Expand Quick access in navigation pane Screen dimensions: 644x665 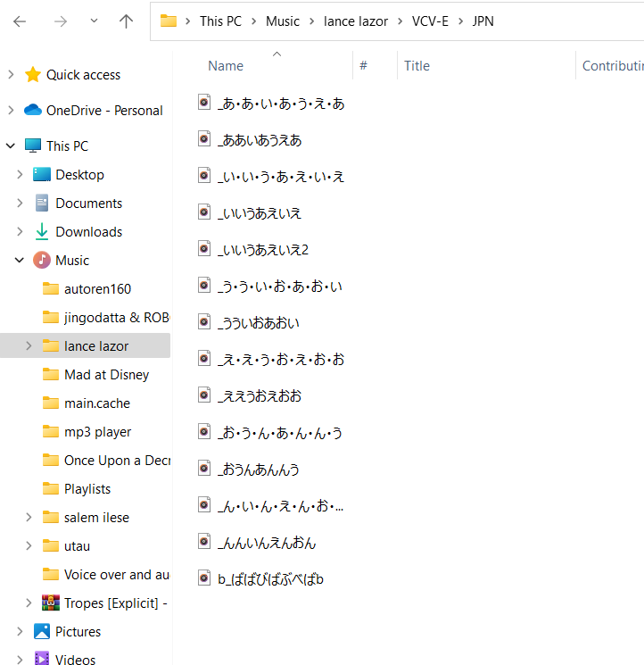pos(11,75)
